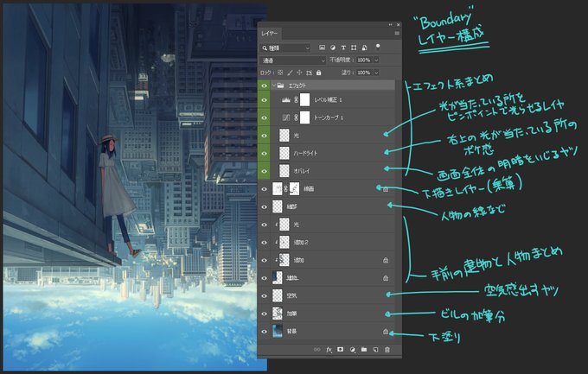Filter layers by pixel layer type
The image size is (588, 374).
pyautogui.click(x=323, y=48)
